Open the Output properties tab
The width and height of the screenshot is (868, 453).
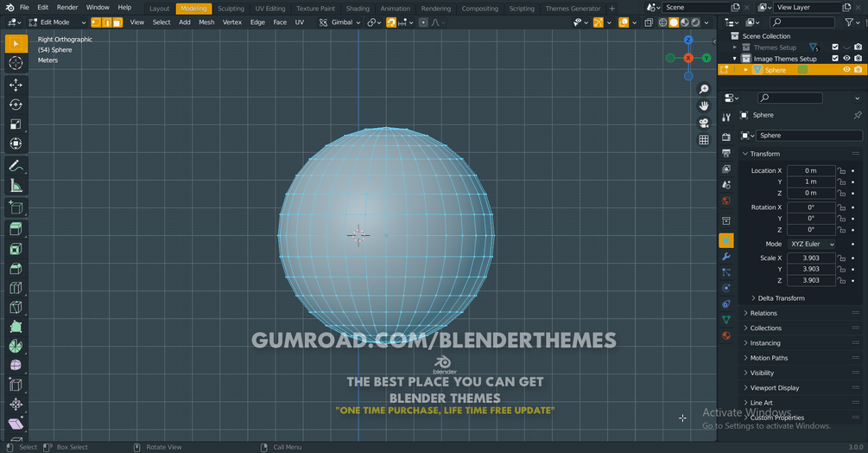pyautogui.click(x=726, y=153)
